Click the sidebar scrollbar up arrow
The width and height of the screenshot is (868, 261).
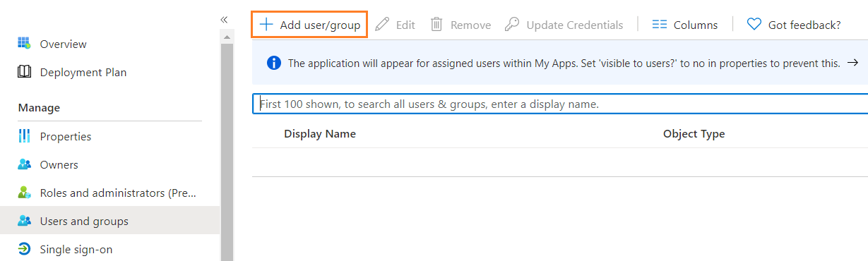pyautogui.click(x=227, y=36)
